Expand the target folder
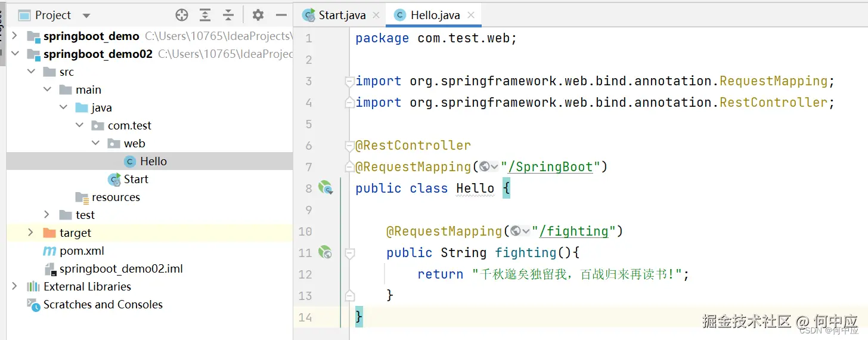The width and height of the screenshot is (868, 340). [31, 233]
